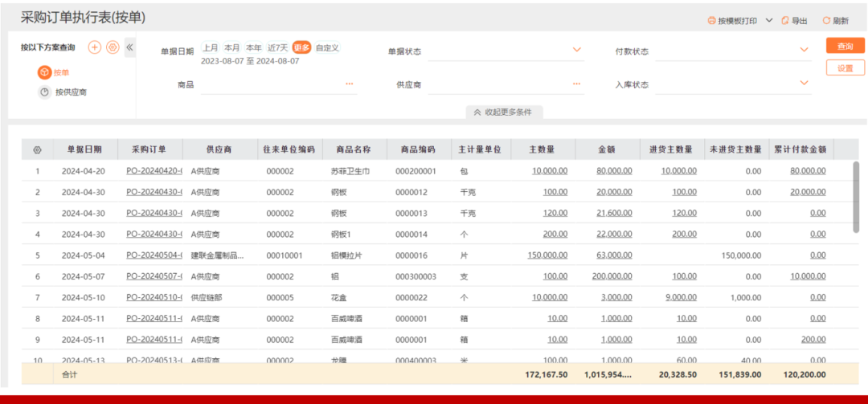Open supplier picker ellipsis in 供应商 field
Viewport: 868px width, 404px height.
click(x=577, y=84)
